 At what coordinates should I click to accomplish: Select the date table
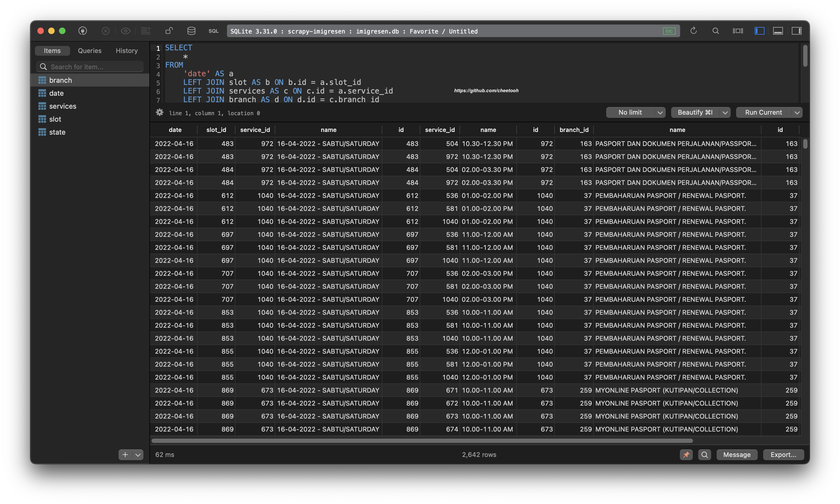(x=90, y=93)
